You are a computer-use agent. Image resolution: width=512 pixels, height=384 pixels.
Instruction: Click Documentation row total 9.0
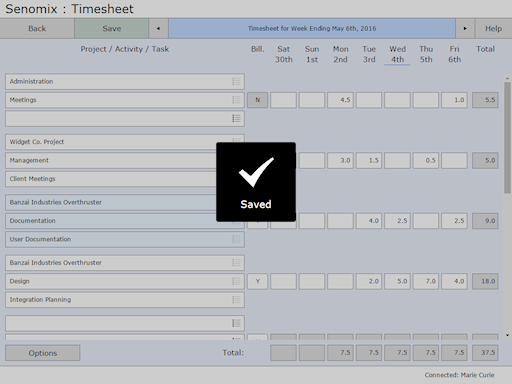tap(485, 221)
